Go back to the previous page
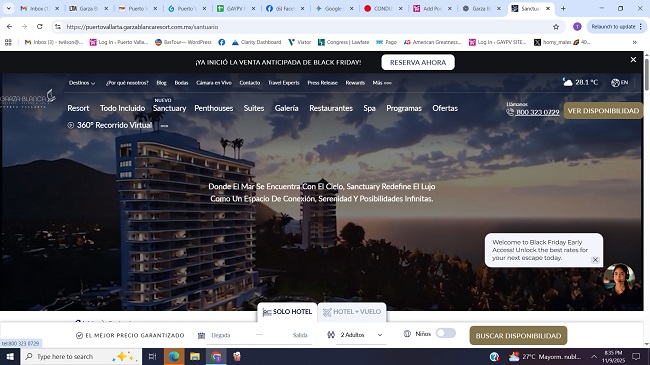The width and height of the screenshot is (650, 365). pyautogui.click(x=9, y=27)
